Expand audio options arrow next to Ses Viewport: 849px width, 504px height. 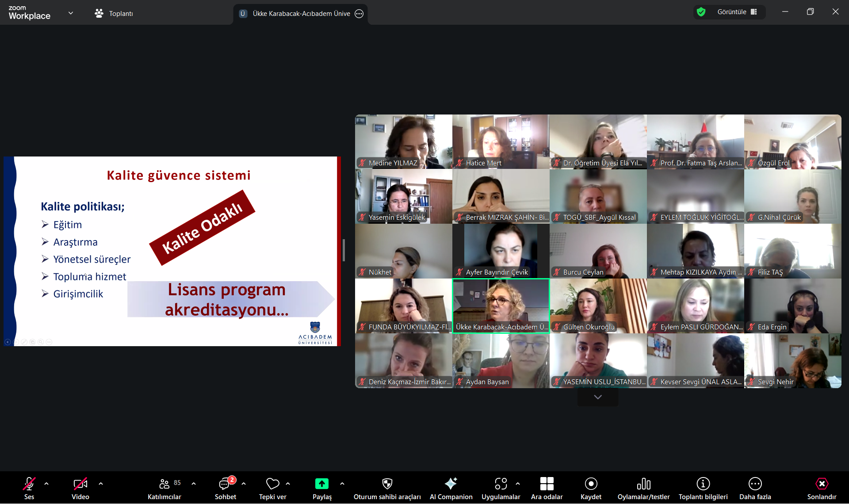(46, 484)
